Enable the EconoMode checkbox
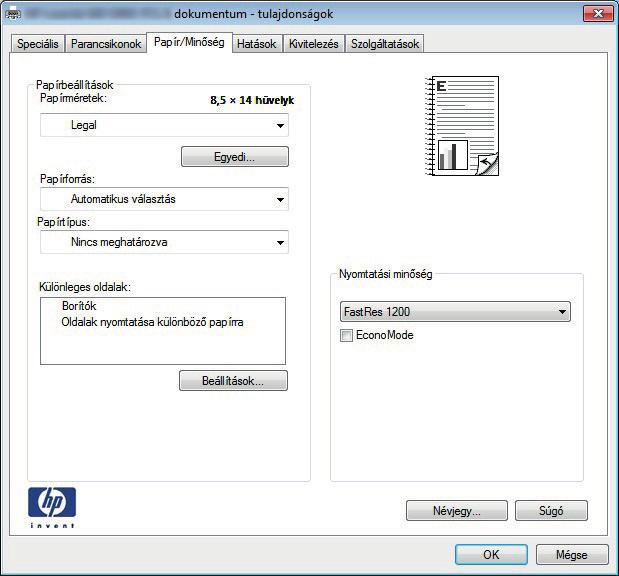The width and height of the screenshot is (619, 576). (x=346, y=336)
